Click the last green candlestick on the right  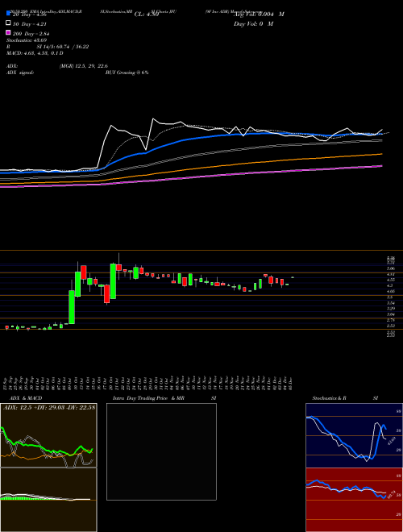[293, 277]
